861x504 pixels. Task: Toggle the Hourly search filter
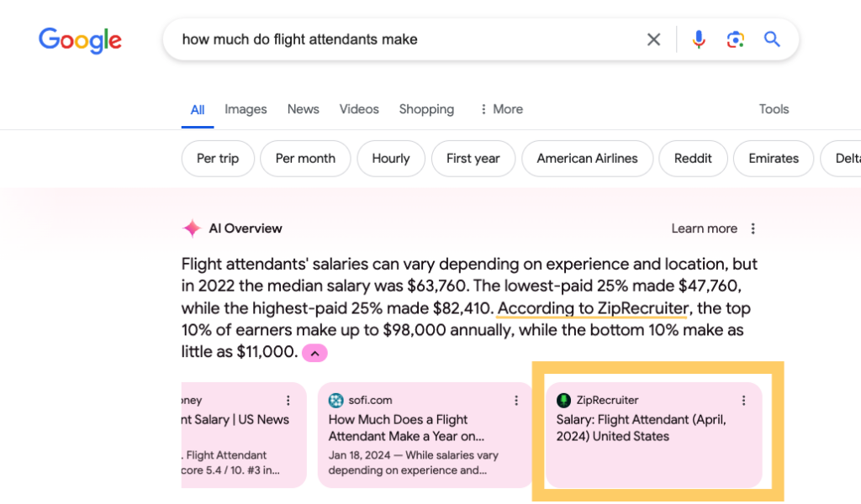point(390,158)
